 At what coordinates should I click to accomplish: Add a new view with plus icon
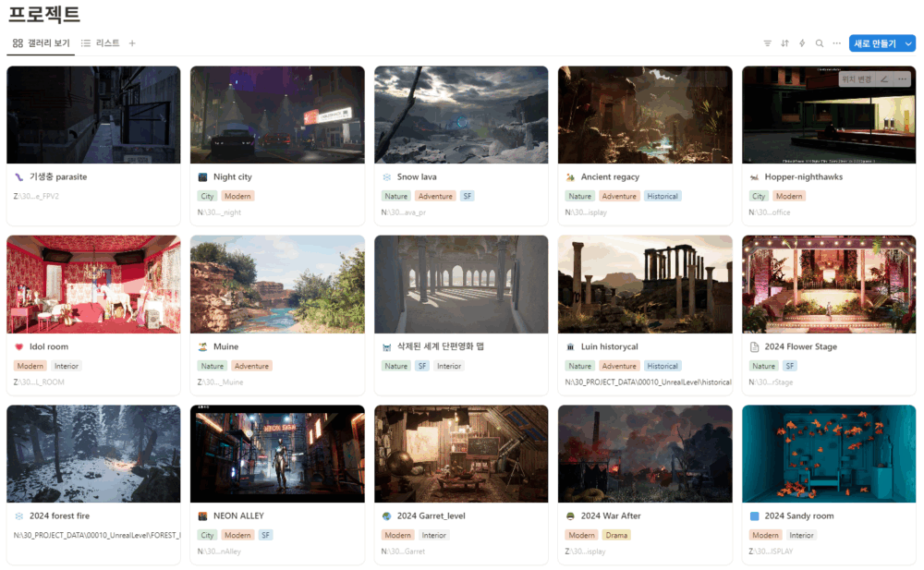(132, 43)
